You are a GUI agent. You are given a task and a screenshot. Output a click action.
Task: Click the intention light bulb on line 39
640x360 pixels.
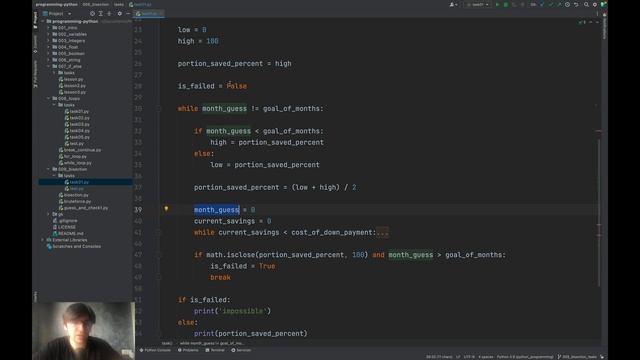tap(166, 209)
